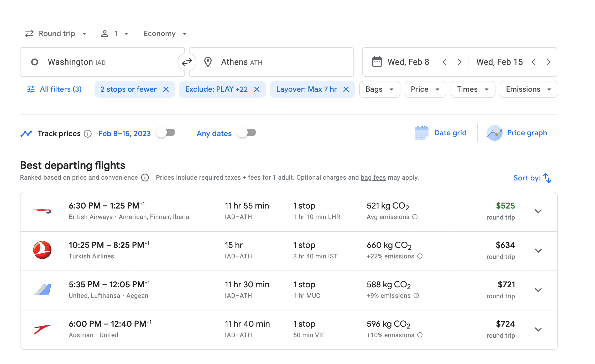Remove the 2 stops or fewer filter
This screenshot has height=364, width=595.
click(166, 89)
